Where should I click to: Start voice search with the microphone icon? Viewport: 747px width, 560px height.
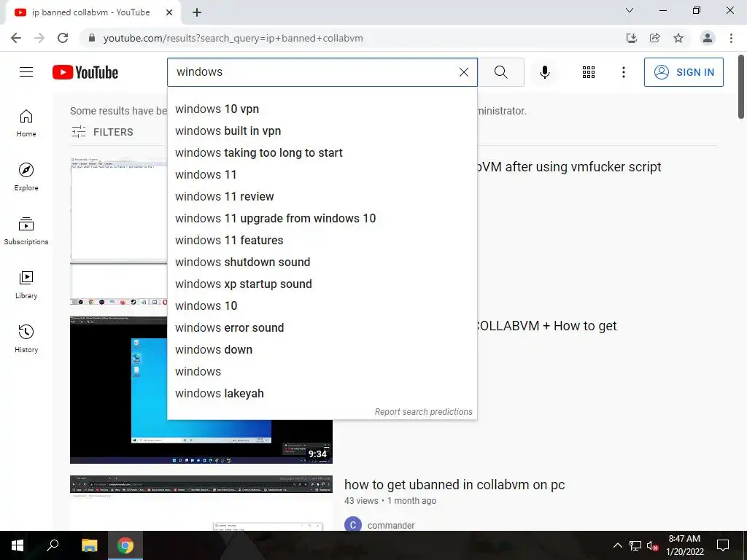(544, 72)
